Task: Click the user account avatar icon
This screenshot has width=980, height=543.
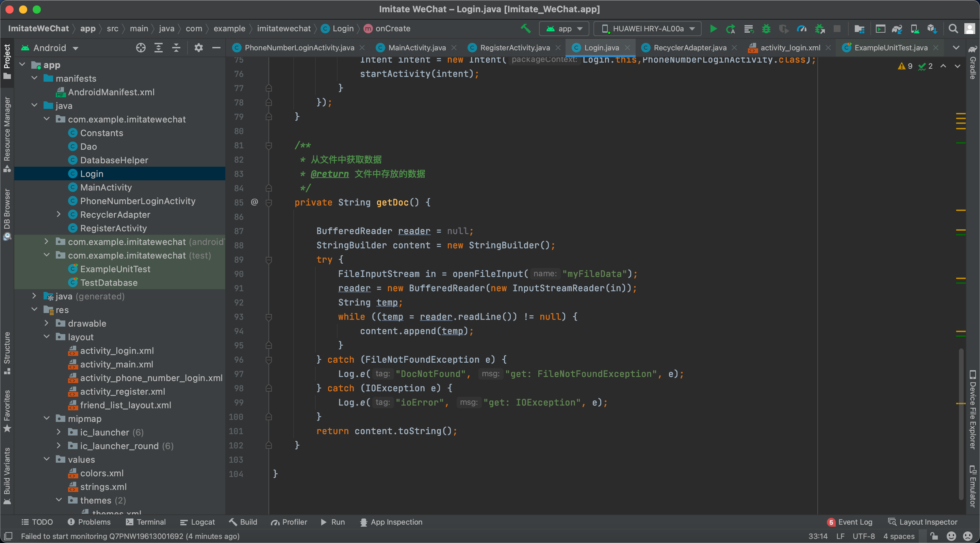Action: pos(970,29)
